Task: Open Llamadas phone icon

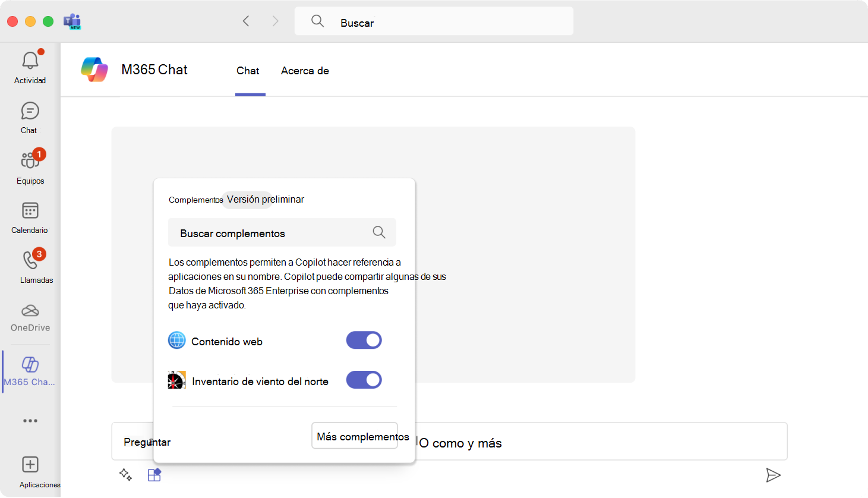Action: (x=30, y=260)
